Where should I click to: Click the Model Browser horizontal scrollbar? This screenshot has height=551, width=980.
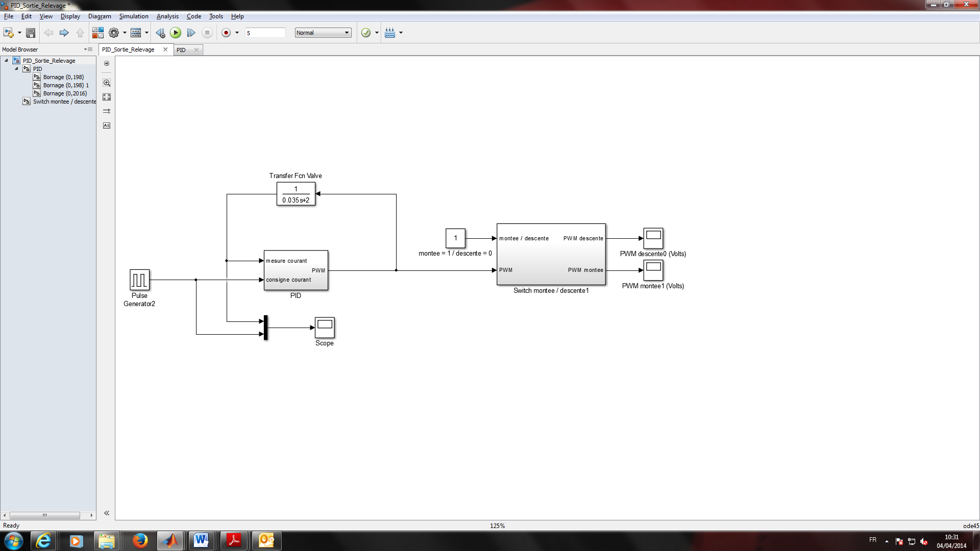(x=44, y=515)
